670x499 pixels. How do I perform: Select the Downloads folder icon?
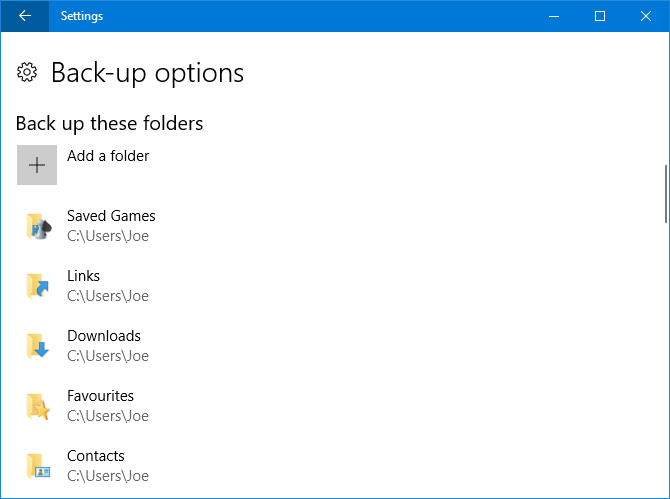[37, 346]
